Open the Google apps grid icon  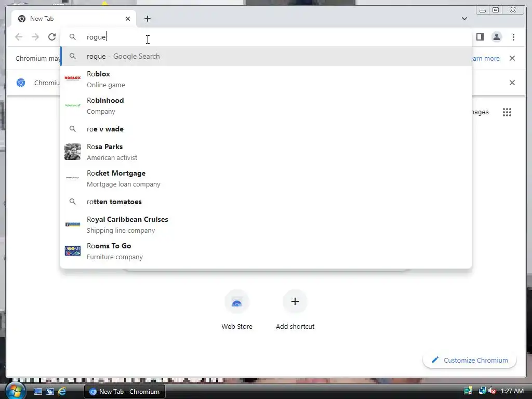point(507,112)
